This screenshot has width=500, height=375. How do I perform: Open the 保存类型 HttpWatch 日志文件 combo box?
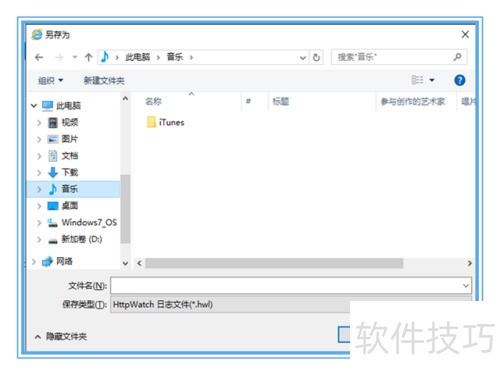[x=230, y=304]
